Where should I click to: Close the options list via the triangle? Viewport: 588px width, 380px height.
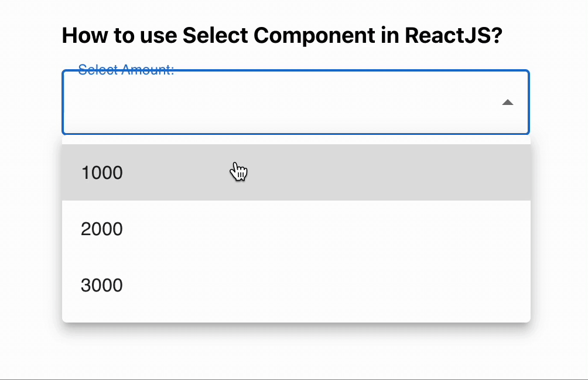[507, 103]
